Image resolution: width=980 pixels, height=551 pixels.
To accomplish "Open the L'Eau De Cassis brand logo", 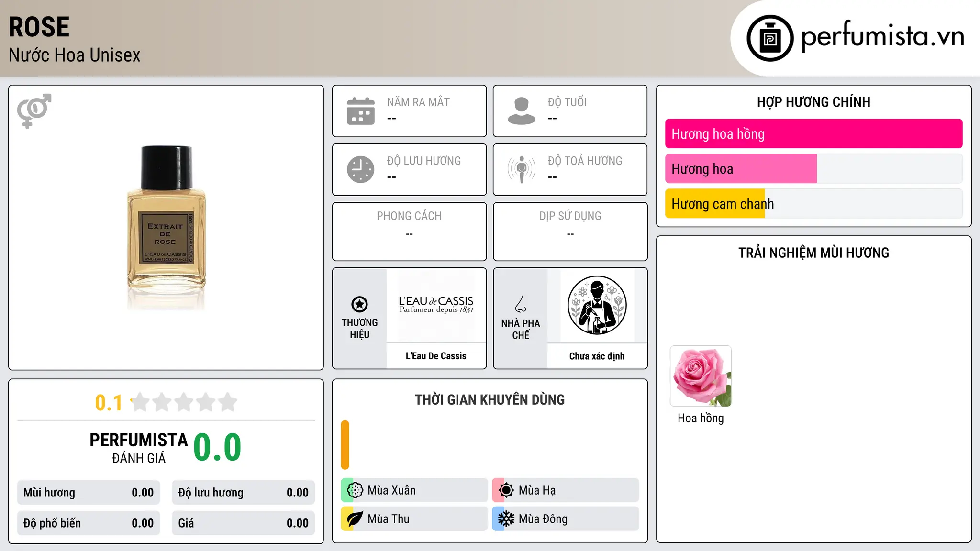I will coord(436,305).
